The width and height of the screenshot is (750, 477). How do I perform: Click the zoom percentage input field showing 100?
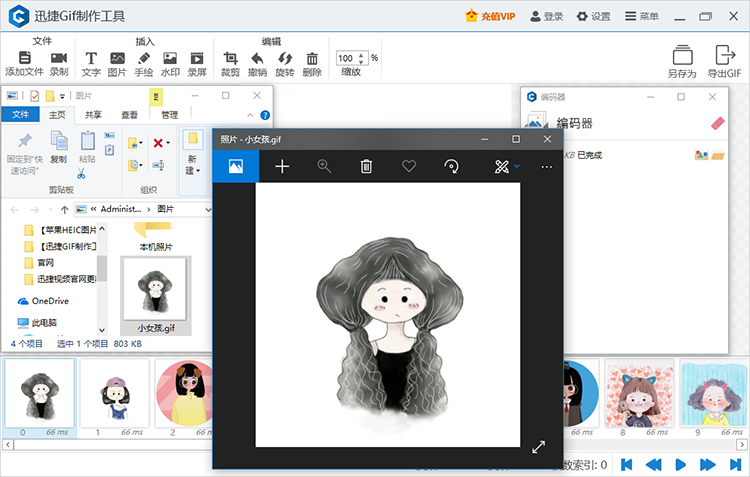(x=346, y=58)
